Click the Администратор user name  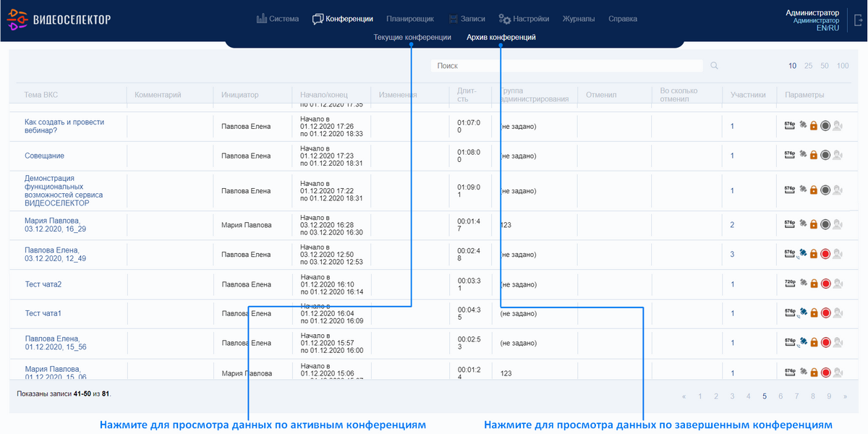pyautogui.click(x=812, y=12)
